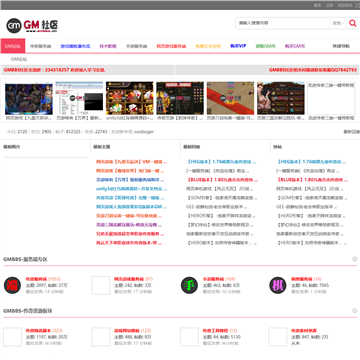Viewport: 360px width, 360px height.
Task: Open BLUE版本 1.80 post in 热帖
Action: 312,180
